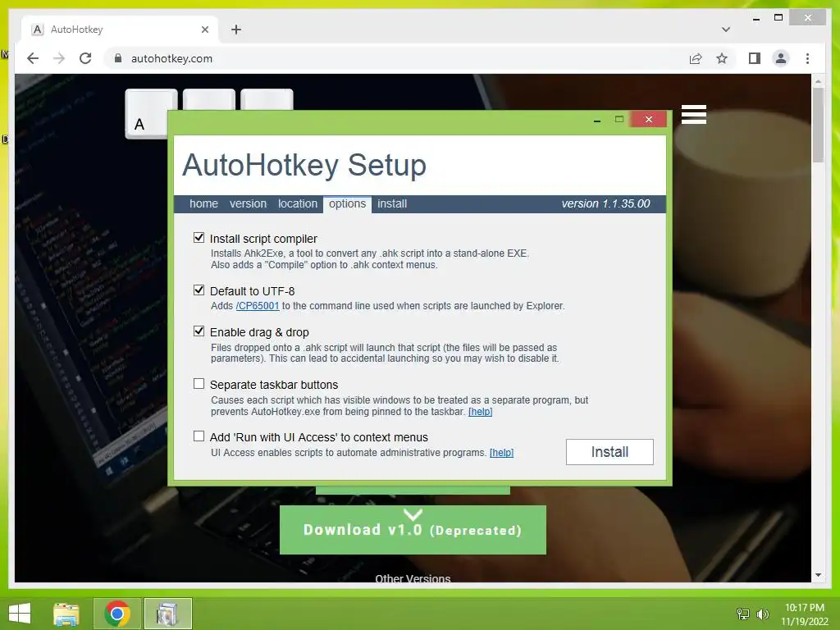840x630 pixels.
Task: Open the /CP65001 link
Action: 258,306
